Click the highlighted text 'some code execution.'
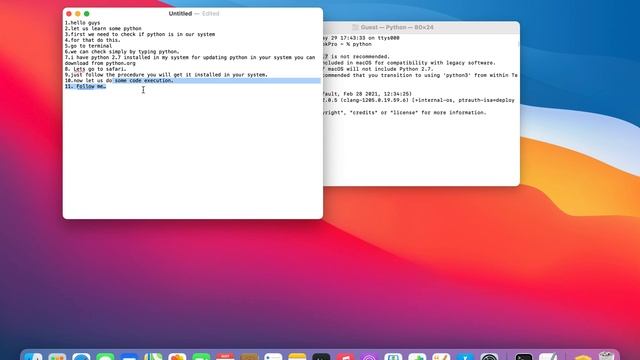 click(x=144, y=80)
